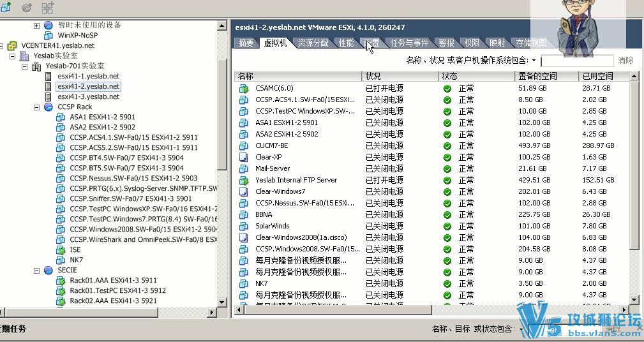Click the 暂时未使用的设备 pool icon

click(x=49, y=25)
